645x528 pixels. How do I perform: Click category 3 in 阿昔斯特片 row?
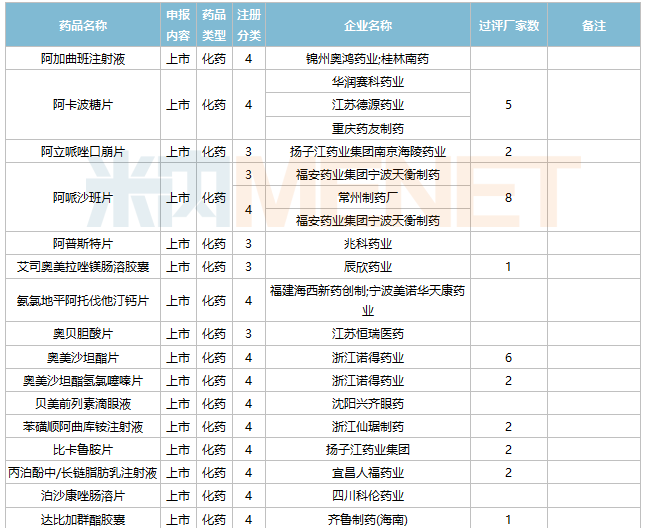[x=249, y=243]
